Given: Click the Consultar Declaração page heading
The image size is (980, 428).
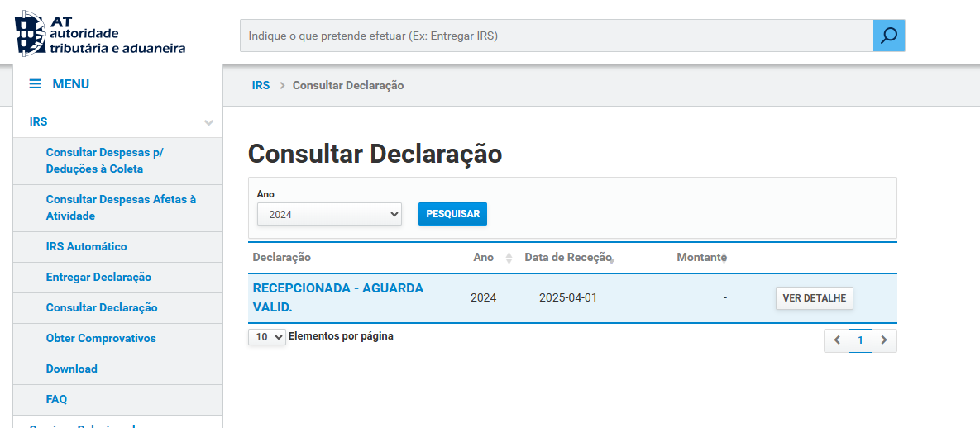Looking at the screenshot, I should (375, 154).
